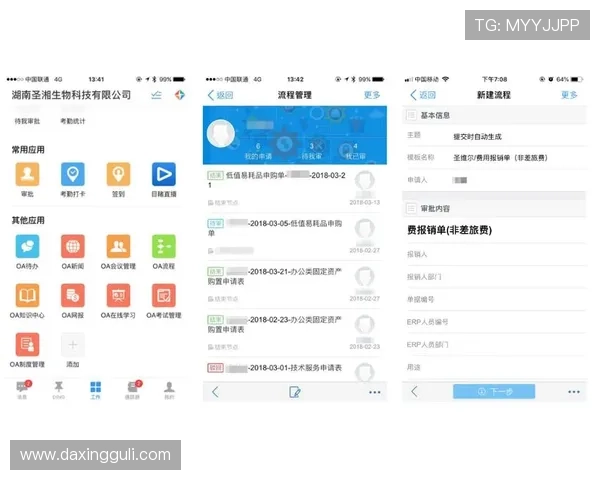The width and height of the screenshot is (600, 480).
Task: Switch to the 消息 messages tab
Action: click(x=23, y=390)
